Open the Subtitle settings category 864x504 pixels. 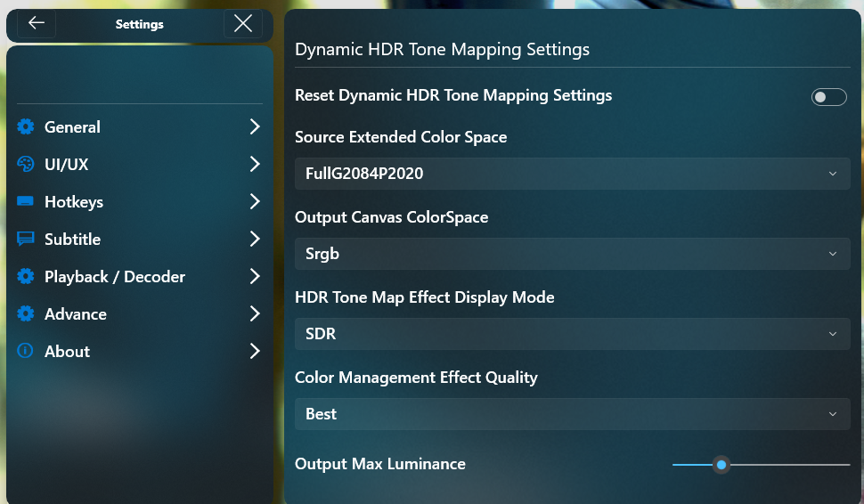point(140,239)
